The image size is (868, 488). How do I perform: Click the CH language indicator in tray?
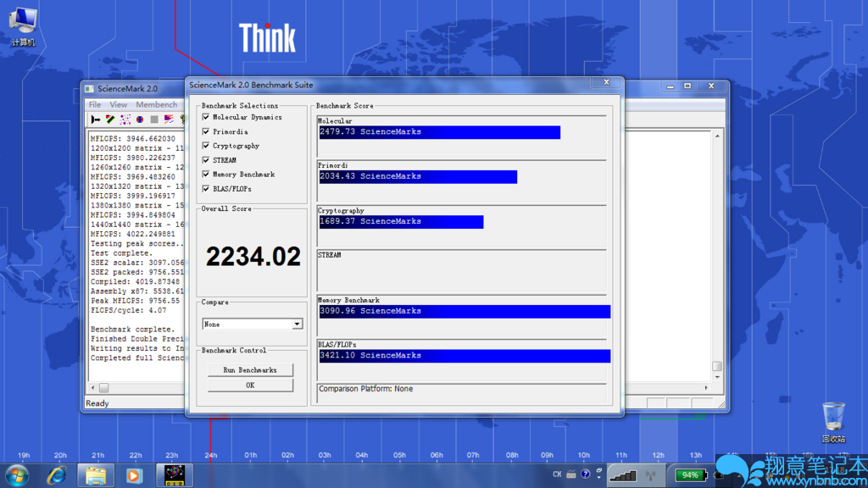coord(557,474)
